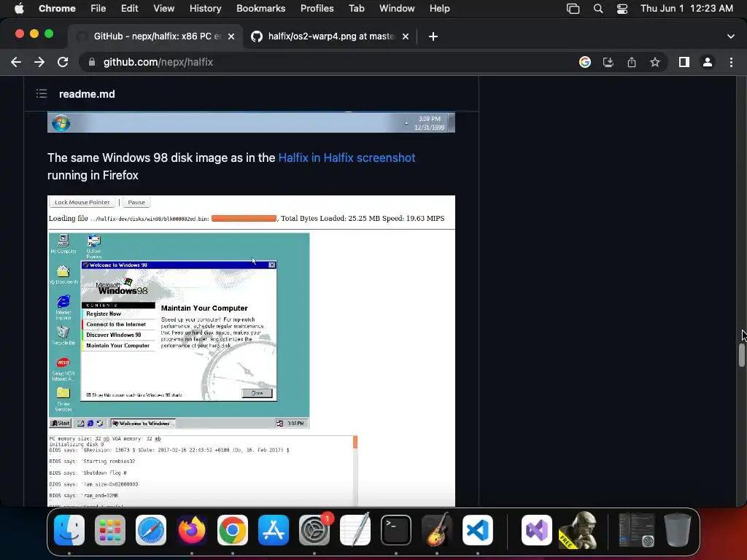Open Chrome profile menu
The image size is (747, 560).
pyautogui.click(x=708, y=63)
